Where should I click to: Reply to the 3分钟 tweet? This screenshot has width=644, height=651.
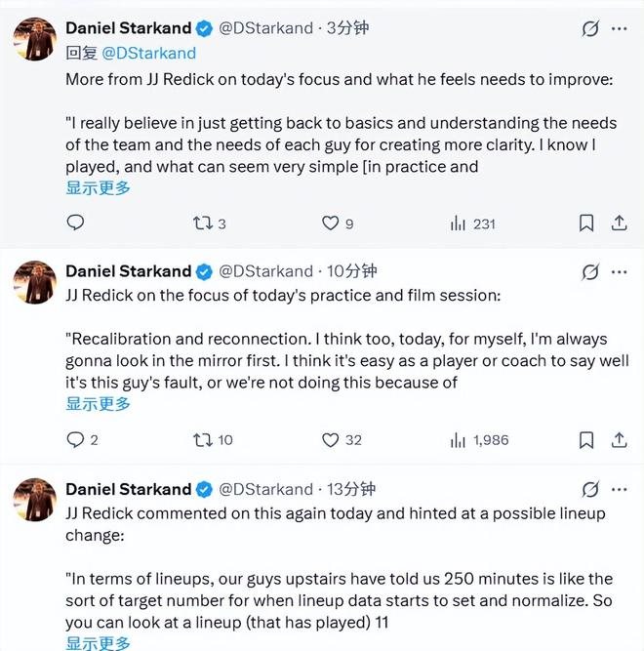(x=75, y=224)
